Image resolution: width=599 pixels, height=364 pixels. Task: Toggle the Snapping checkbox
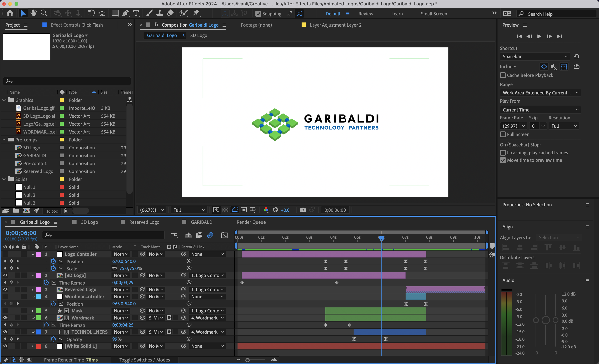point(258,14)
